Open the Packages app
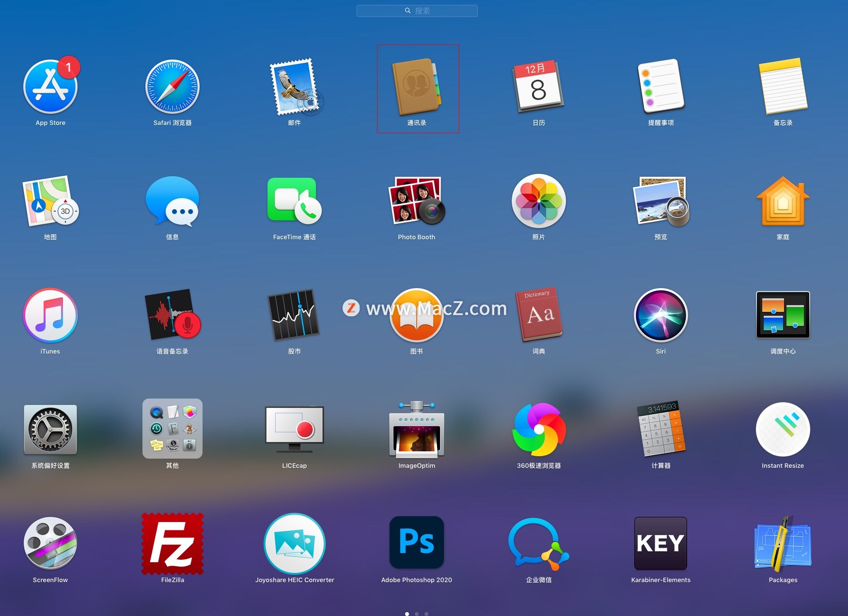The image size is (848, 616). [x=783, y=543]
